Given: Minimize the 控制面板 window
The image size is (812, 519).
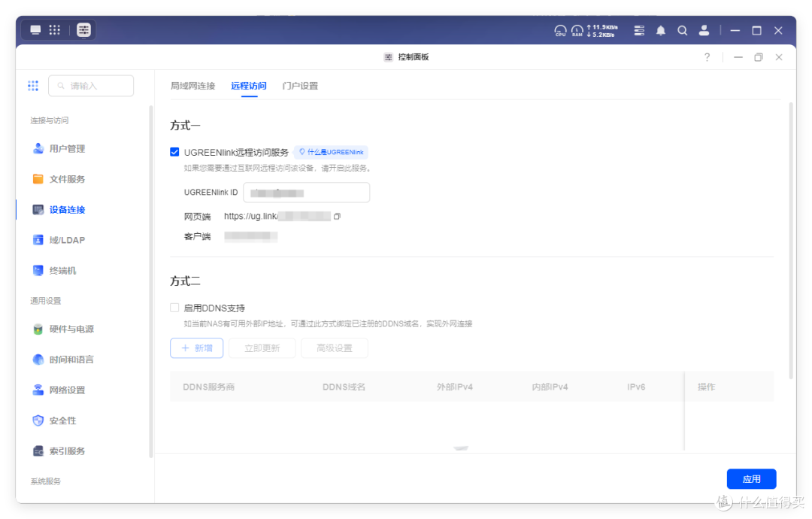Looking at the screenshot, I should [738, 57].
